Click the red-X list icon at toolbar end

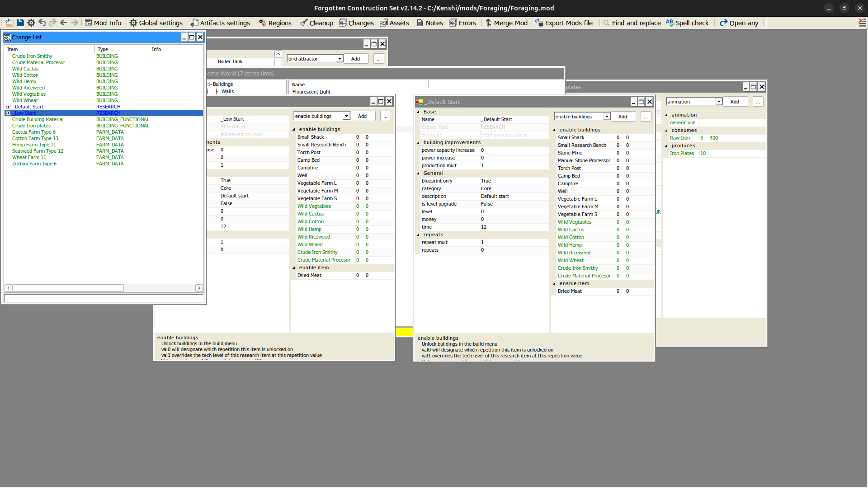click(x=862, y=23)
